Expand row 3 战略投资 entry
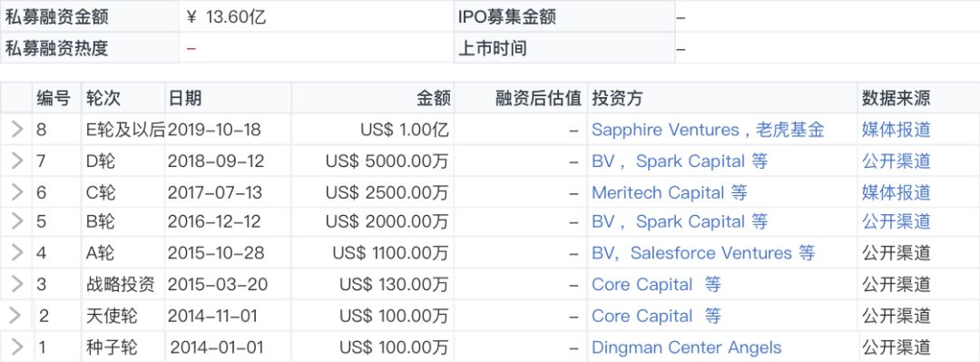Viewport: 980px width, 362px height. click(17, 285)
